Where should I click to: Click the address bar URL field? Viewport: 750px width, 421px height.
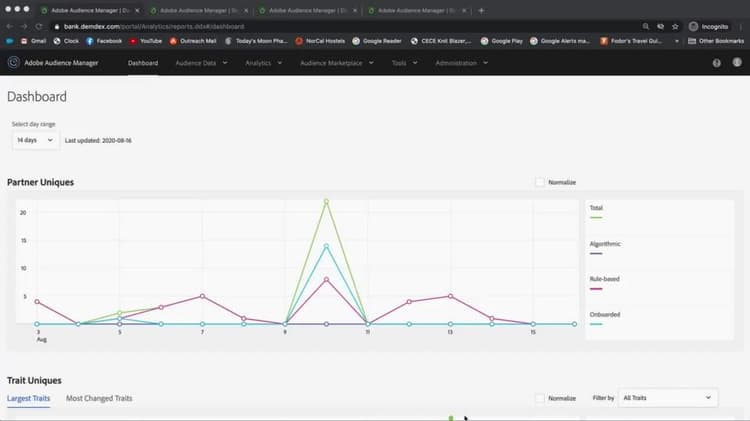tap(344, 26)
